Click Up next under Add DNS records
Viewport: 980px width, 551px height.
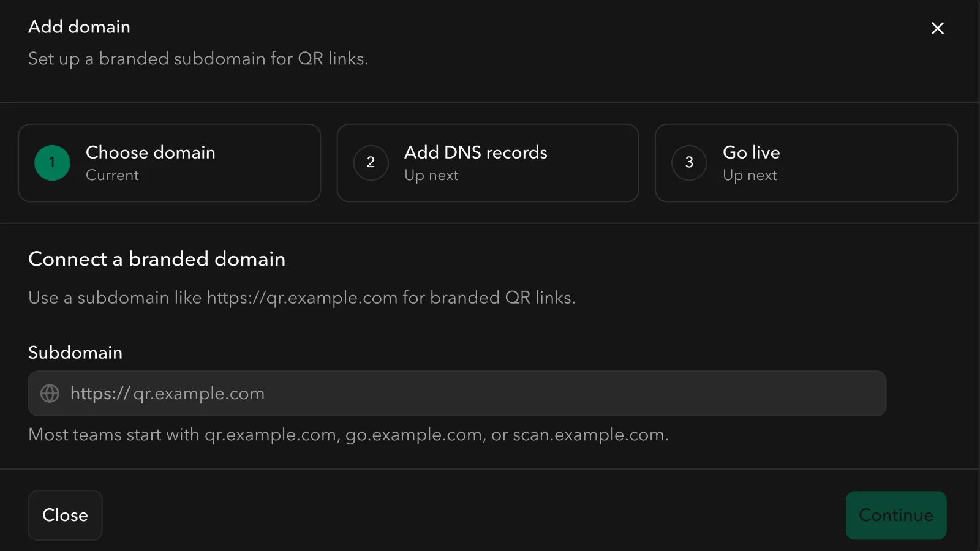pos(431,175)
